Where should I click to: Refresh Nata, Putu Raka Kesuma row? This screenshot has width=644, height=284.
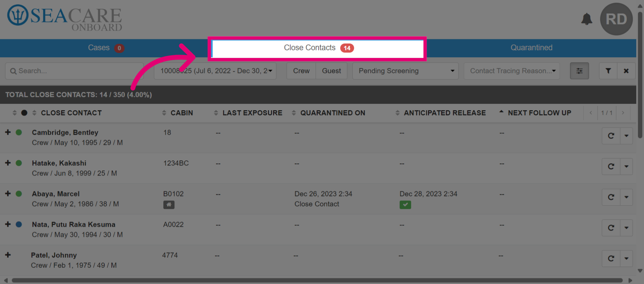[x=611, y=228]
